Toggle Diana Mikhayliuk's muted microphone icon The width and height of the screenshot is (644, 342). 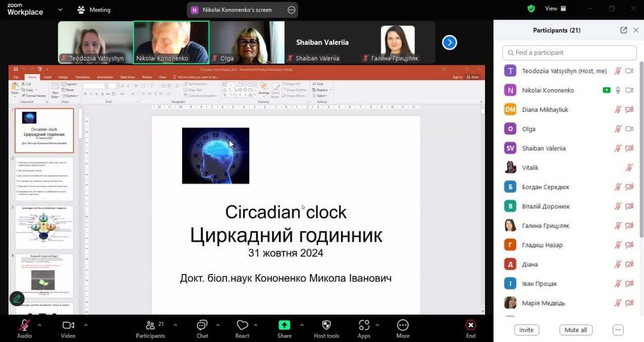pos(618,110)
